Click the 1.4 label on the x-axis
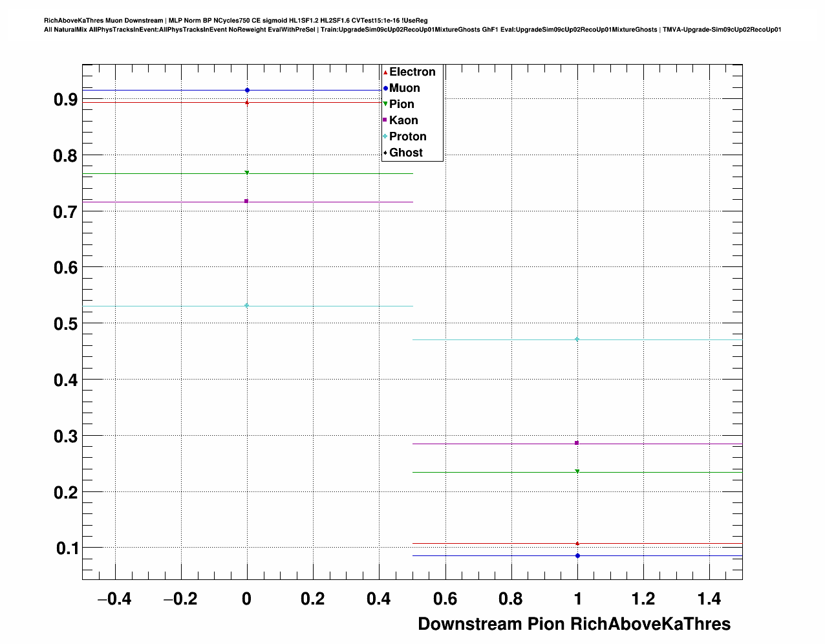Image resolution: width=825 pixels, height=644 pixels. pos(709,599)
